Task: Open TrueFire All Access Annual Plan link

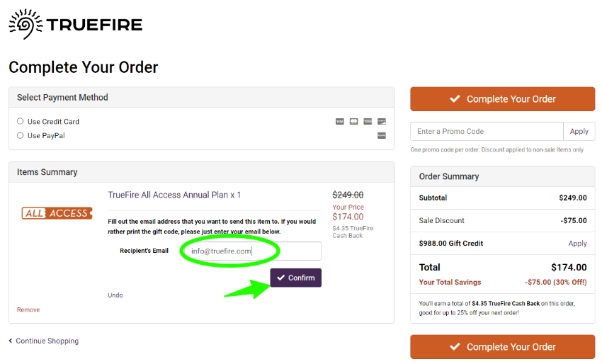Action: [174, 195]
